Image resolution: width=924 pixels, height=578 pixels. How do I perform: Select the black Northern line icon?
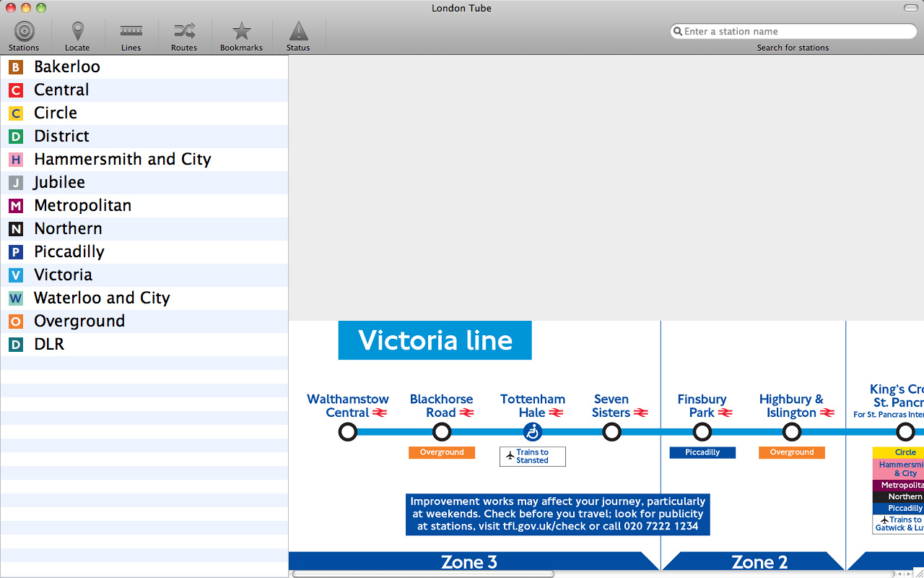[x=16, y=229]
